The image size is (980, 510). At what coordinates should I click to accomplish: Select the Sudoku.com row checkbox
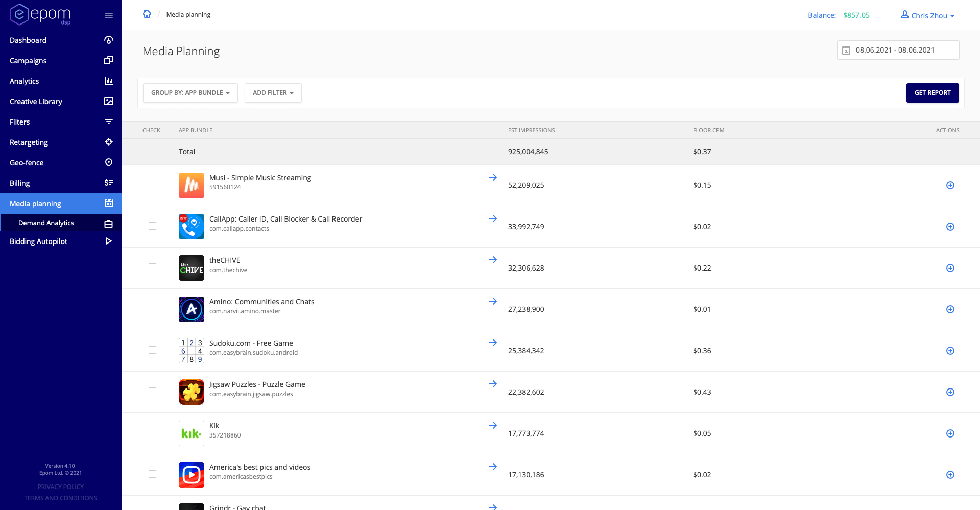pos(152,350)
